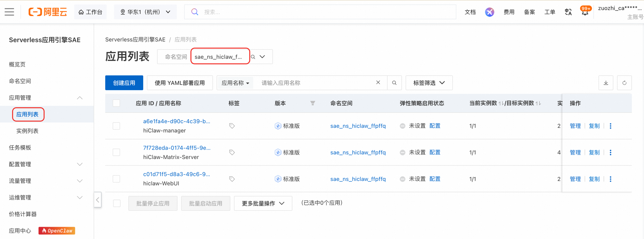Click the 创建应用 button
Image resolution: width=644 pixels, height=239 pixels.
(124, 83)
